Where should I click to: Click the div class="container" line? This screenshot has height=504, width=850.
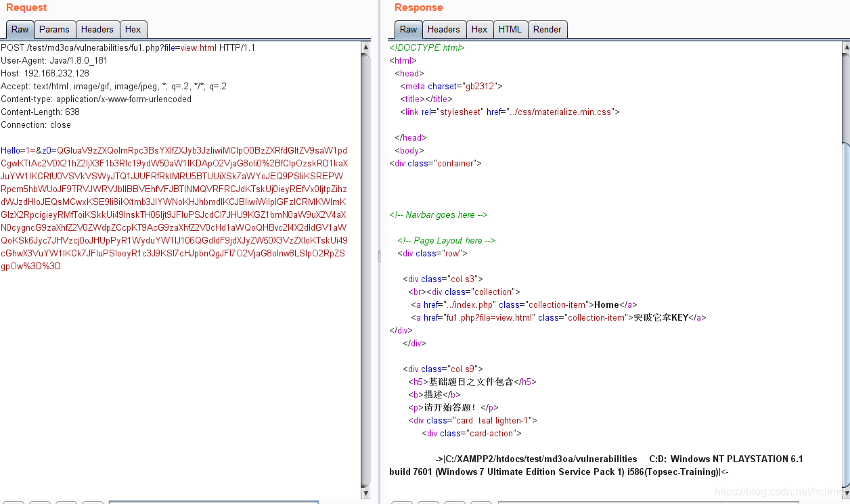pos(435,164)
